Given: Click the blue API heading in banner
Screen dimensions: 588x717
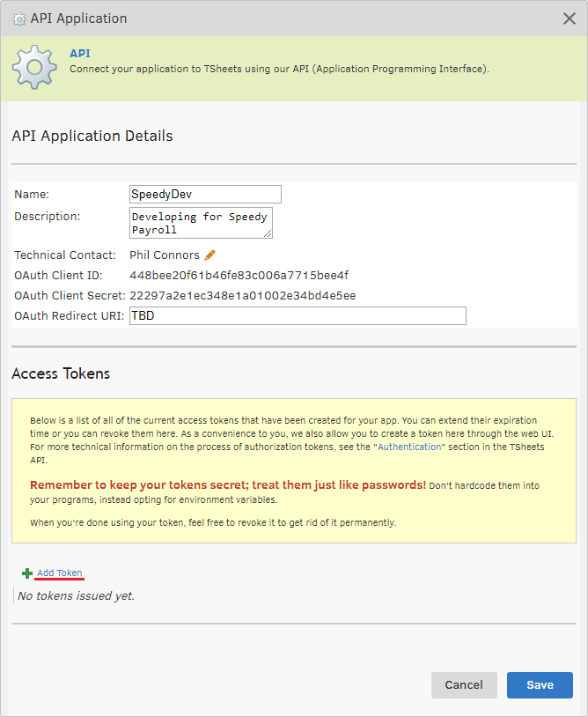Looking at the screenshot, I should pos(80,54).
